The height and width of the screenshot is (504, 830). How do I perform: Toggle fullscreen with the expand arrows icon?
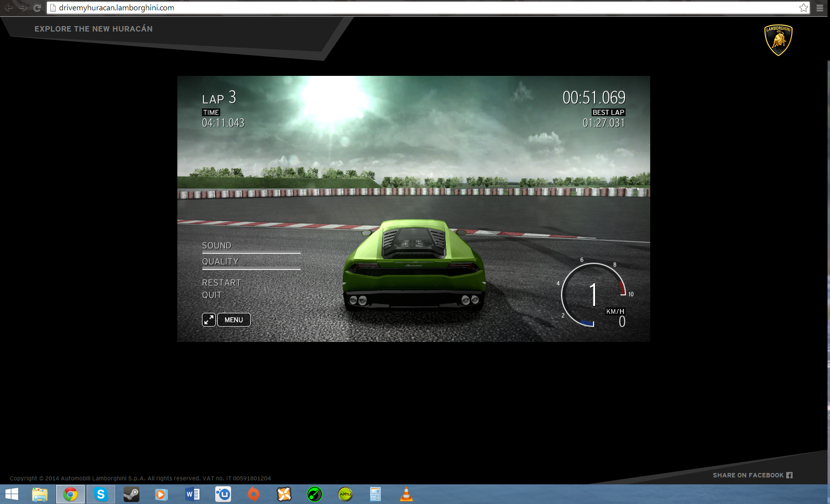(x=209, y=320)
